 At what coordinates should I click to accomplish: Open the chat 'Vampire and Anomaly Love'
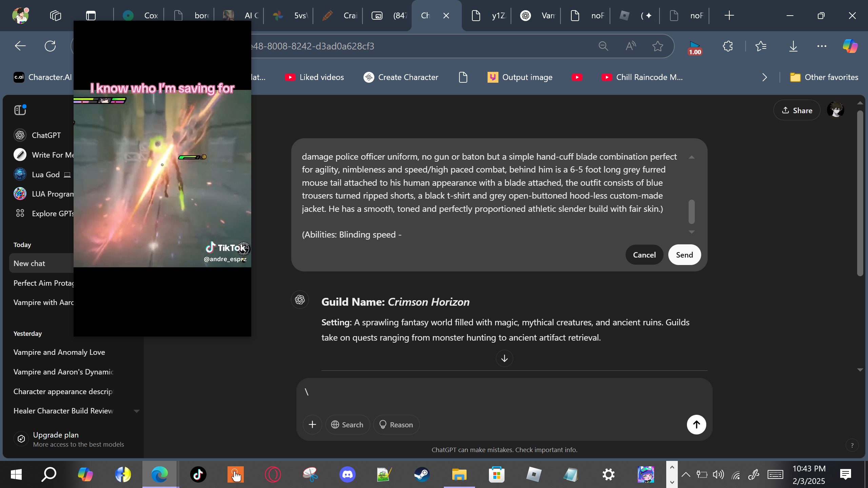coord(59,352)
